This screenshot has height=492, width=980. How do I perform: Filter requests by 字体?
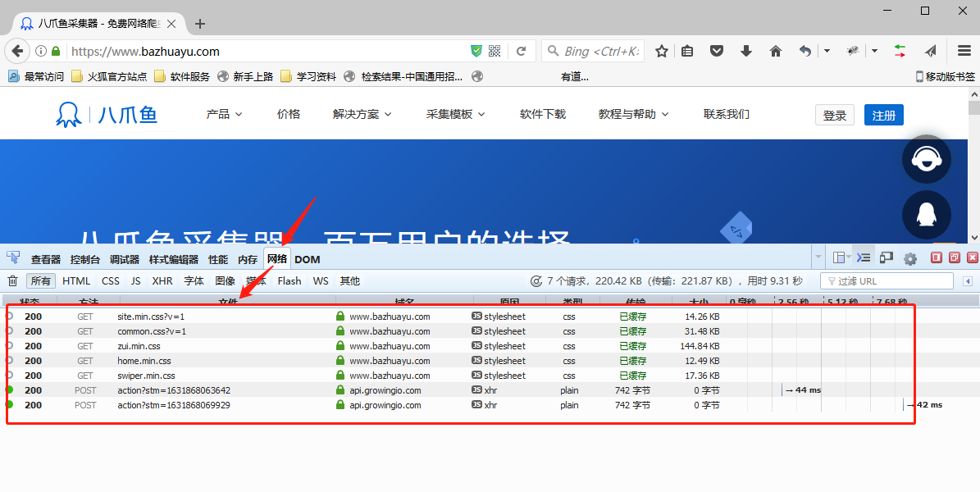pos(194,281)
